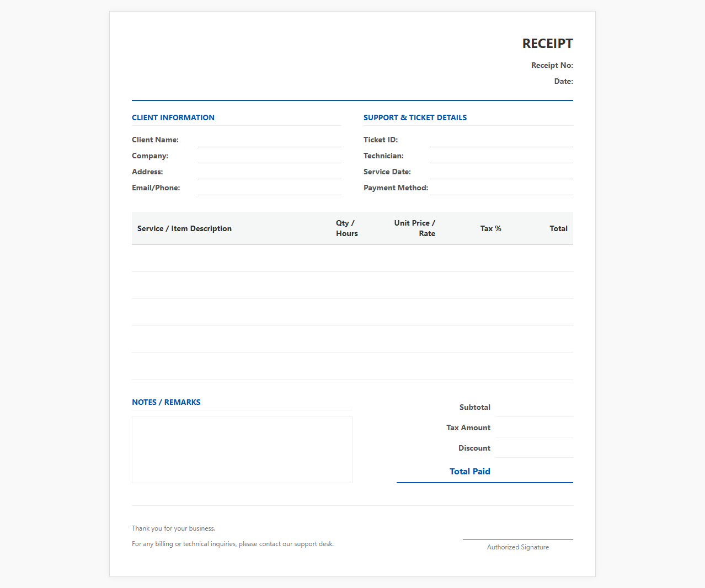The width and height of the screenshot is (705, 588).
Task: Click the Technician: label
Action: click(383, 156)
